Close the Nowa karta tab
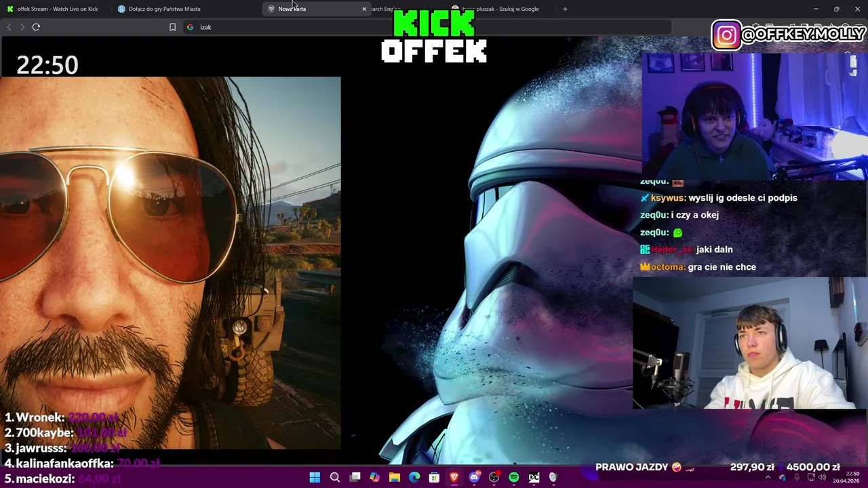 point(364,9)
